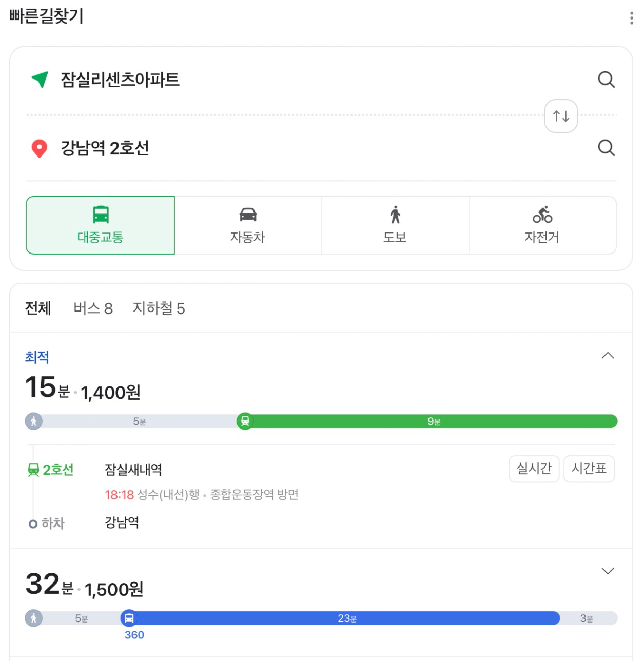Switch to 자동차 car mode

click(248, 225)
